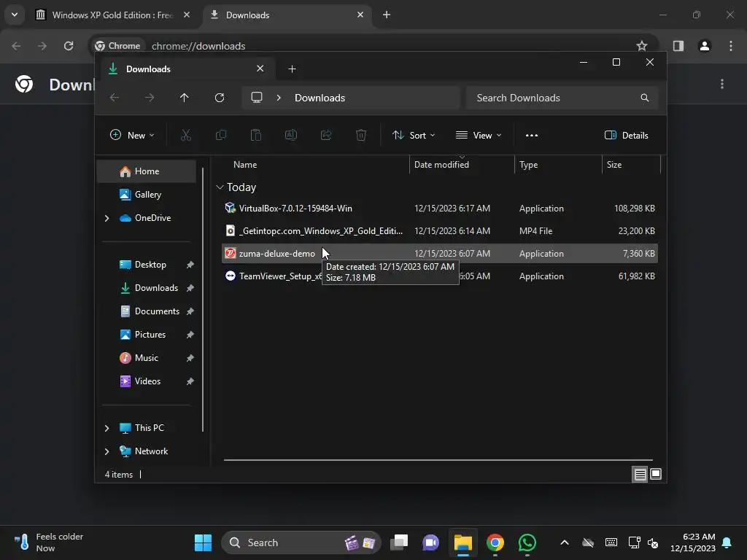Screen dimensions: 747x560
Task: Collapse the Today group
Action: tap(220, 187)
